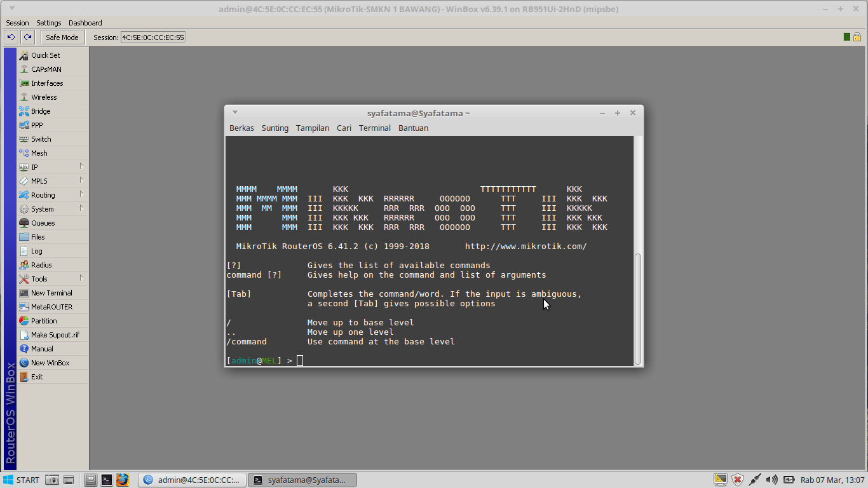Launch a New Terminal in WinBox
868x488 pixels.
pos(53,293)
